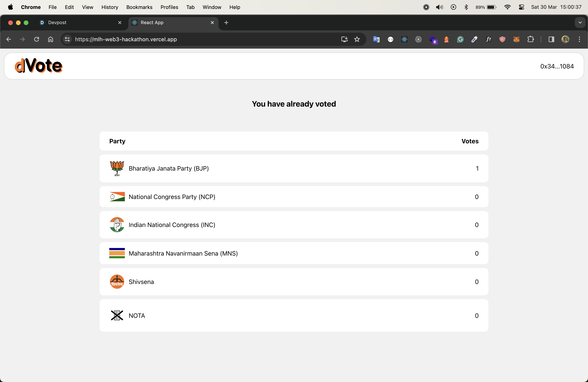Open the Chrome three-dot menu

(579, 39)
